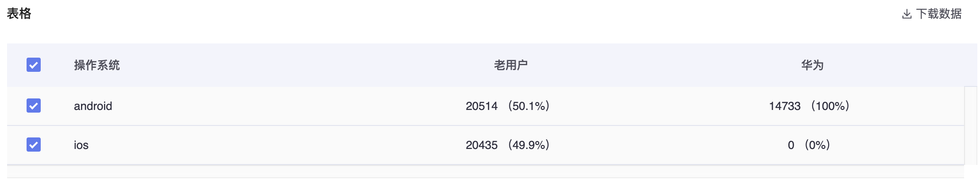Click ios 老用户 value 20435
The width and height of the screenshot is (980, 180).
[x=482, y=145]
